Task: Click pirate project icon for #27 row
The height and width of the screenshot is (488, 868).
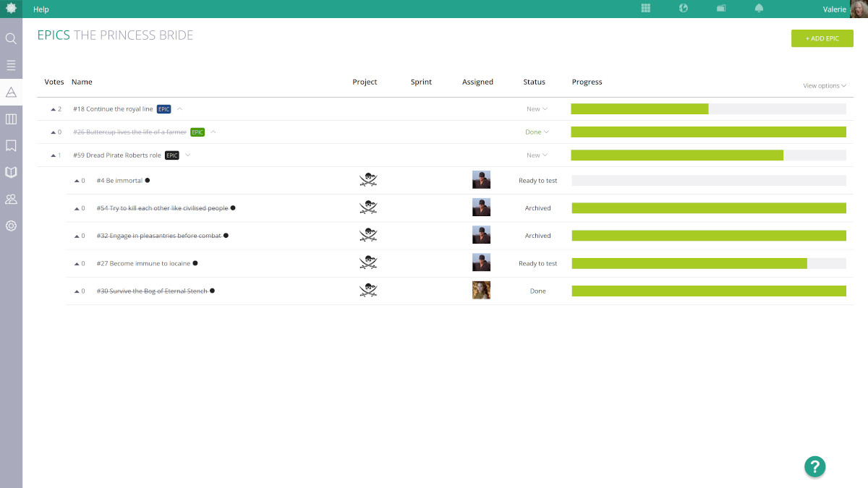Action: point(368,262)
